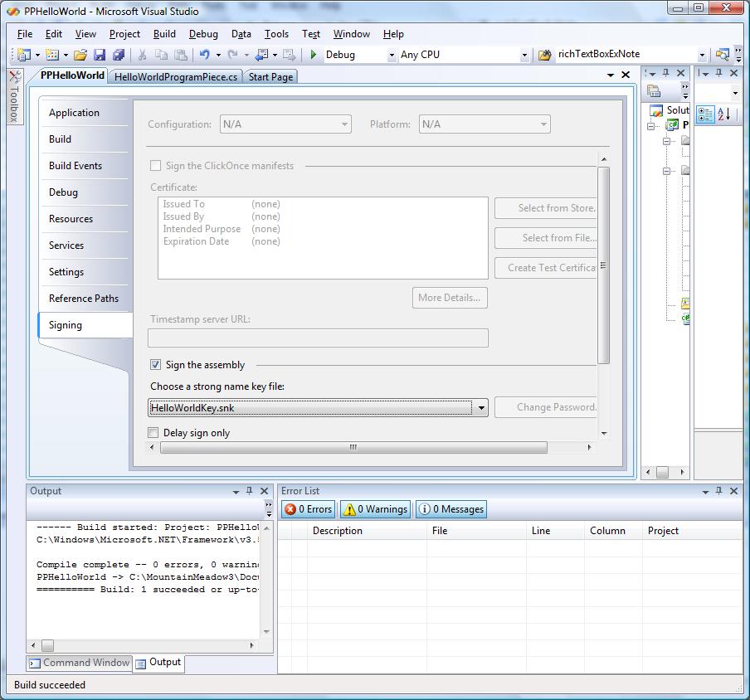The width and height of the screenshot is (750, 700).
Task: Open Output panel window position dropdown
Action: tap(236, 492)
